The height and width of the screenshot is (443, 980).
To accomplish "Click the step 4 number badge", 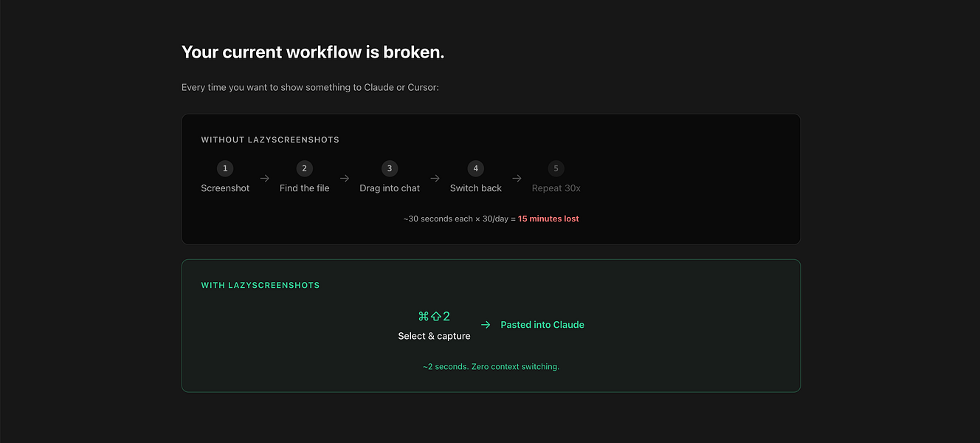I will [475, 168].
